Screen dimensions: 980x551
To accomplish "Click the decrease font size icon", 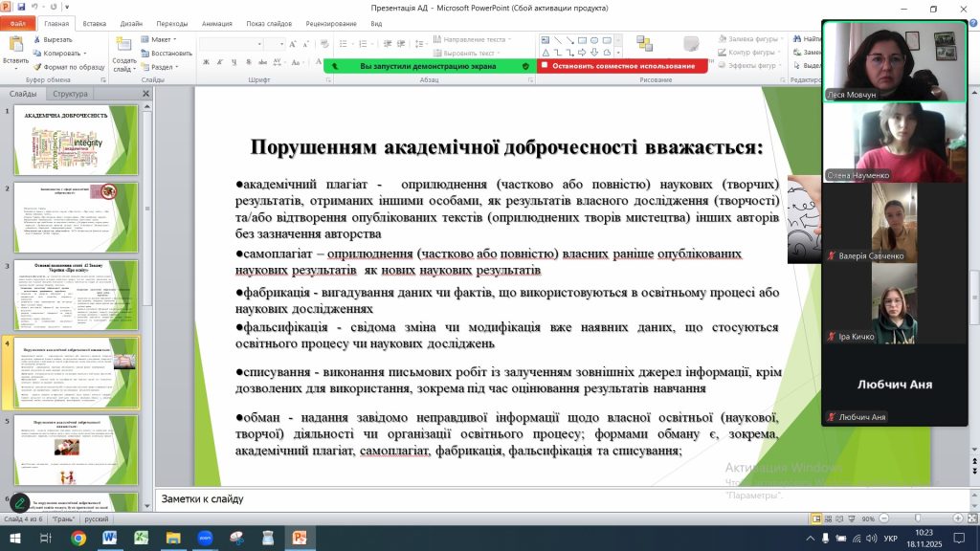I will pos(305,44).
